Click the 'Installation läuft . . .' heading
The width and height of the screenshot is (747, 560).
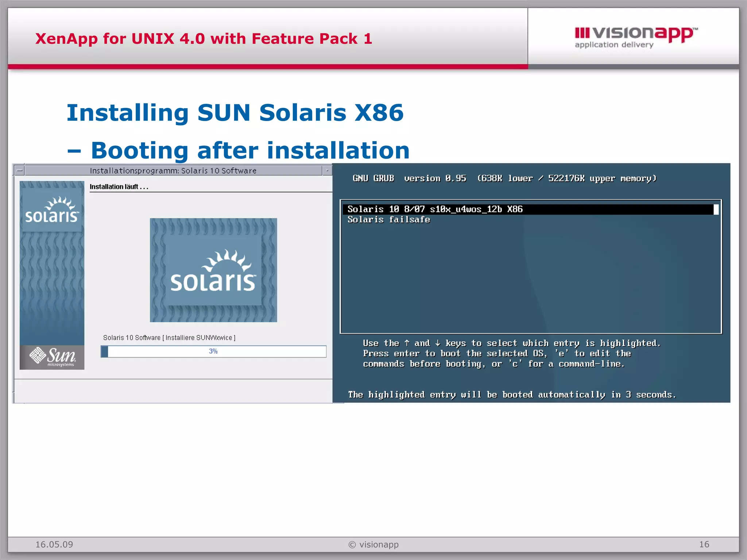pos(119,187)
